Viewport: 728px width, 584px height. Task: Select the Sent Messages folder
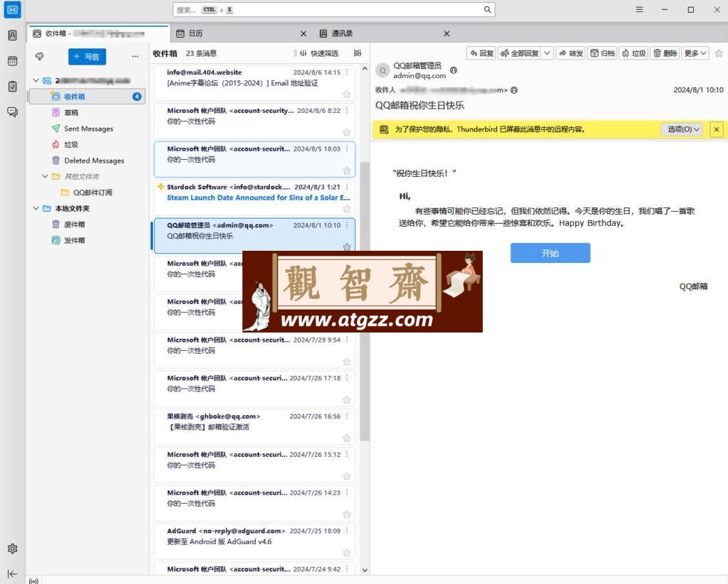[x=87, y=129]
